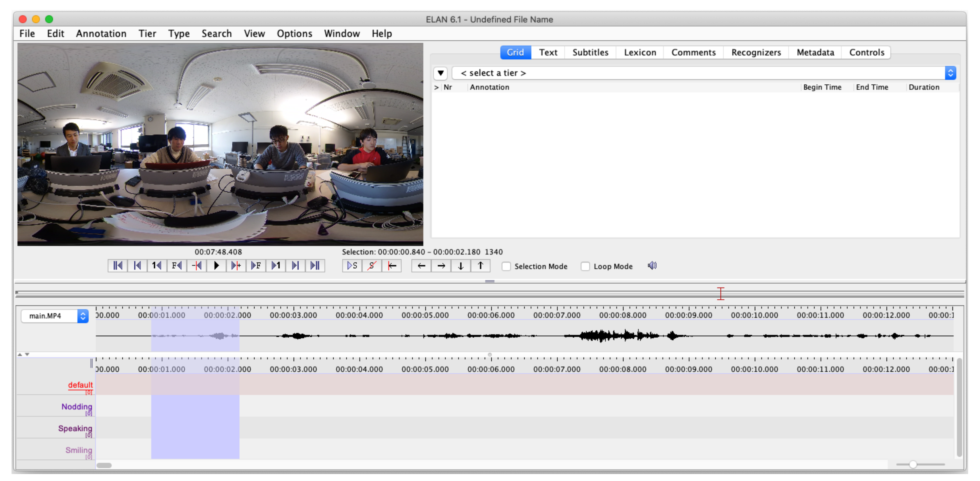This screenshot has width=980, height=481.
Task: Select the Nodding tier label
Action: pyautogui.click(x=76, y=406)
